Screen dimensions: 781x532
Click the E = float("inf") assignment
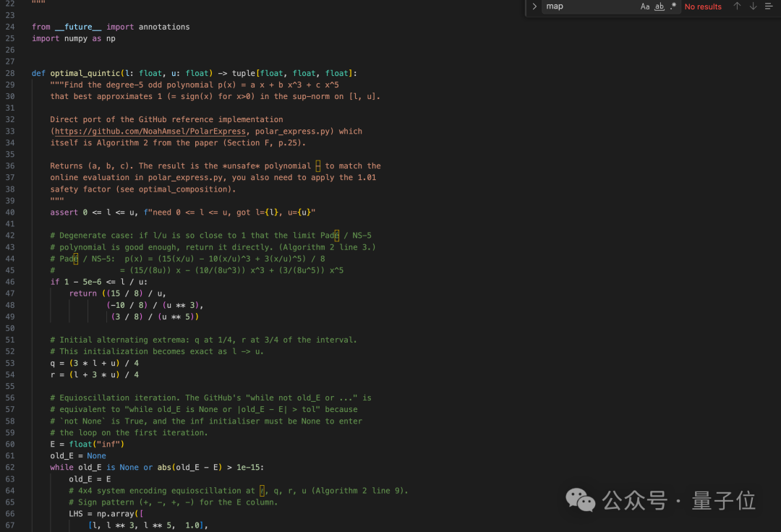pyautogui.click(x=88, y=444)
